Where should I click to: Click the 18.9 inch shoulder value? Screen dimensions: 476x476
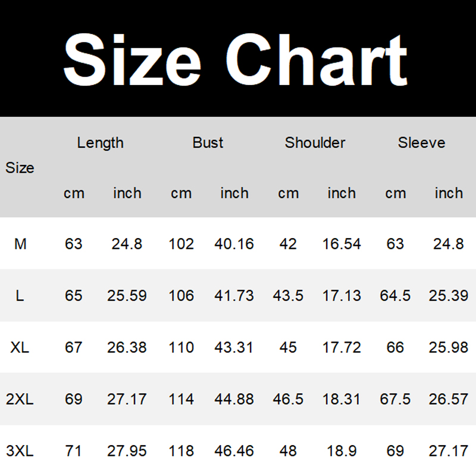pyautogui.click(x=342, y=450)
